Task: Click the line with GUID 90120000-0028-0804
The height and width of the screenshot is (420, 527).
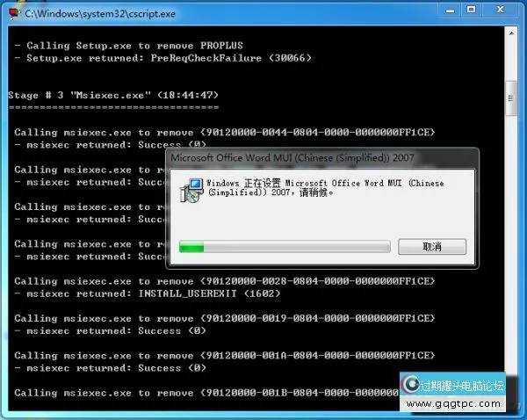Action: point(225,281)
